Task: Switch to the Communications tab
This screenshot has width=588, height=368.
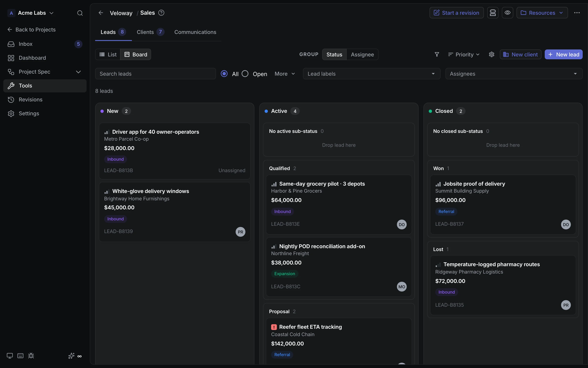Action: pos(195,32)
